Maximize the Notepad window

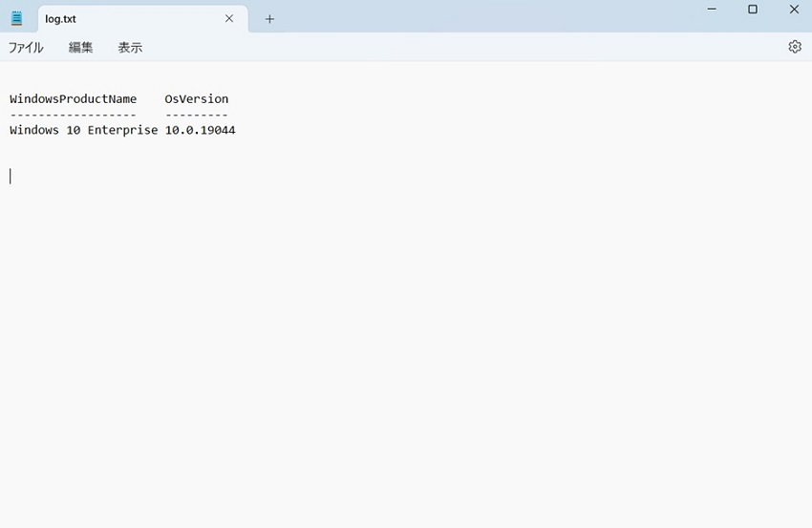point(753,10)
